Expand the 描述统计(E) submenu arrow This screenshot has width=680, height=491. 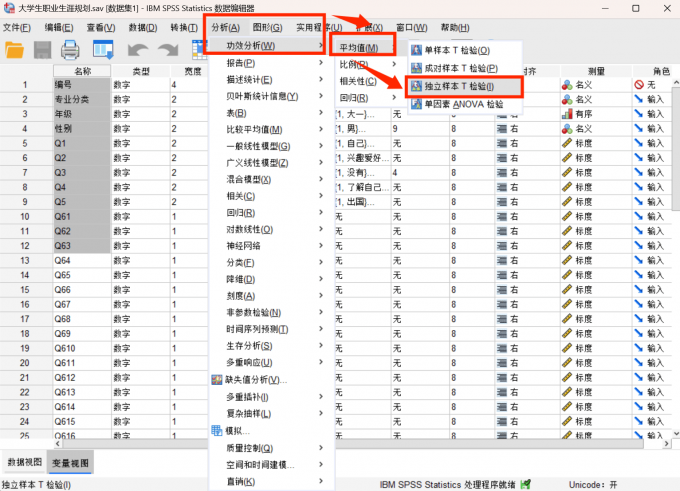click(321, 79)
